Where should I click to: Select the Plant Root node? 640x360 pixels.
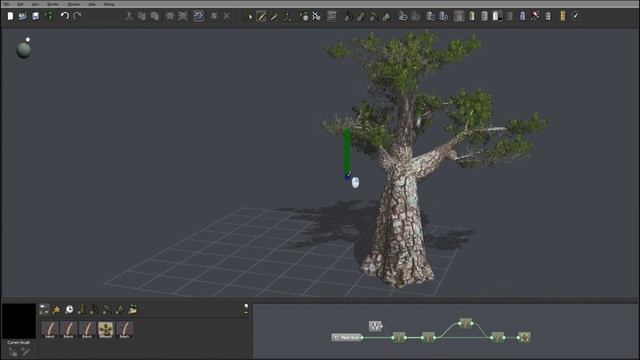click(x=347, y=338)
